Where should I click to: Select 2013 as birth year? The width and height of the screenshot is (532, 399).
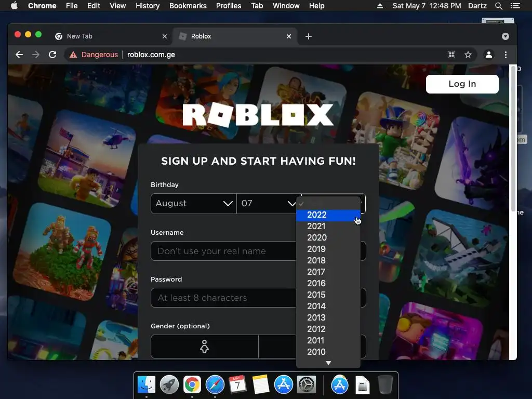328,317
